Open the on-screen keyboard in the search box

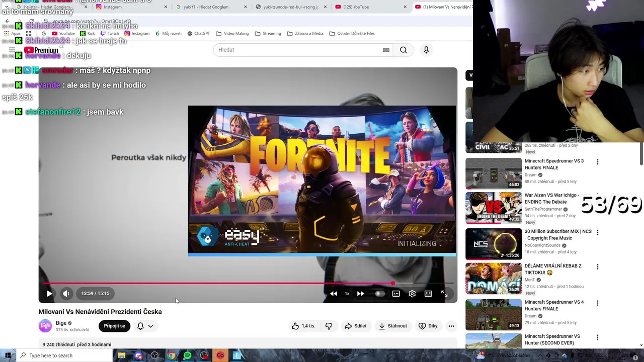tap(386, 50)
